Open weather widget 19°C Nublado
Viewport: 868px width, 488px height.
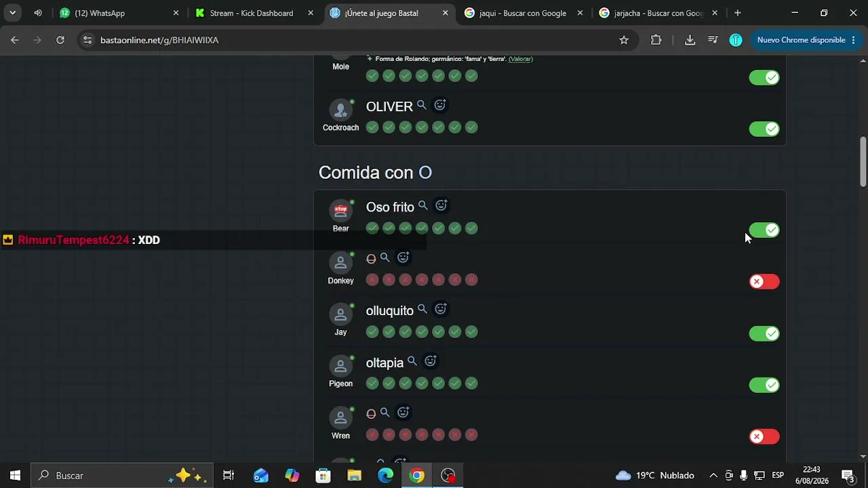[655, 475]
